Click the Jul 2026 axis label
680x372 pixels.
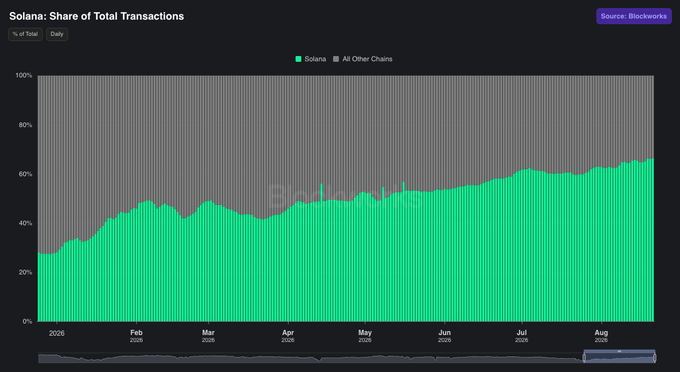pos(522,336)
